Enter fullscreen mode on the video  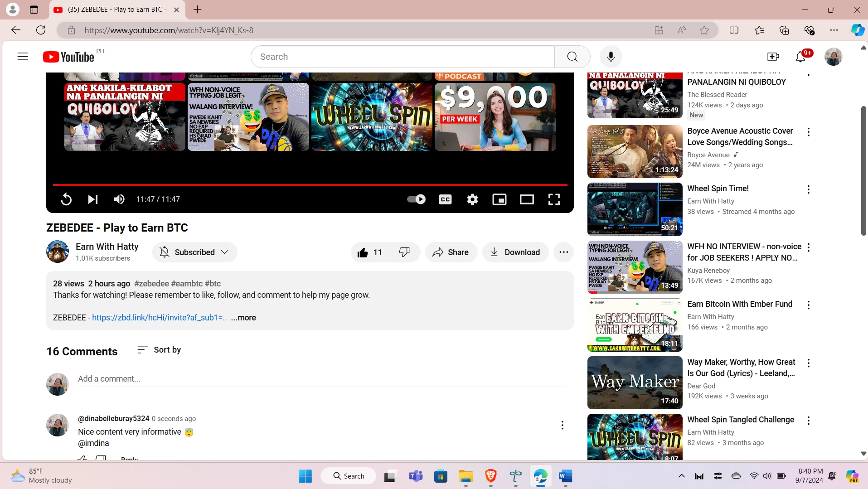(x=554, y=199)
